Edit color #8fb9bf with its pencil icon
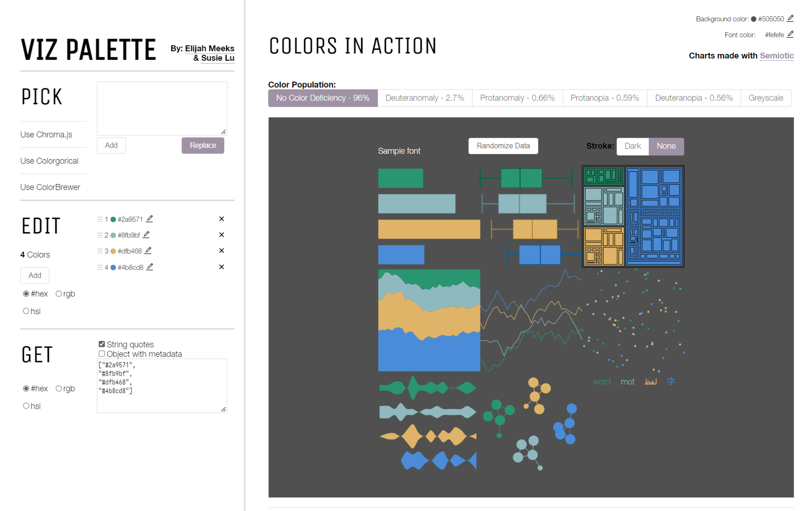The width and height of the screenshot is (812, 511). (x=146, y=235)
